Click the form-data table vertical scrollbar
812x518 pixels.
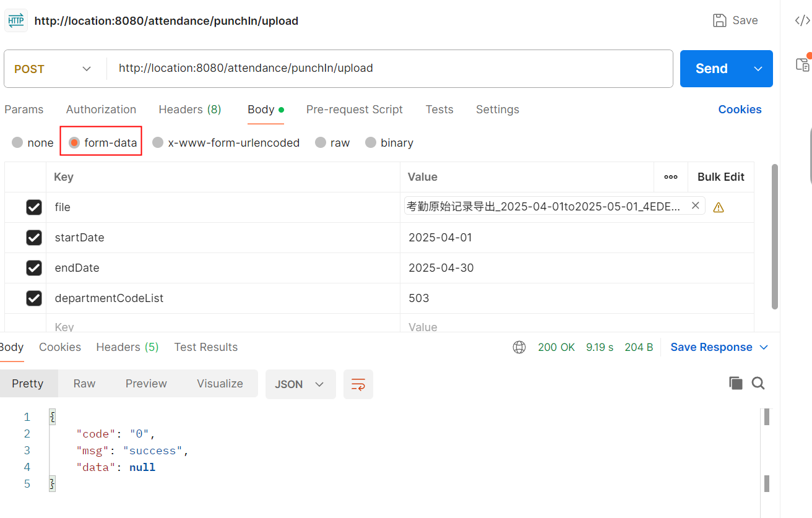click(775, 236)
